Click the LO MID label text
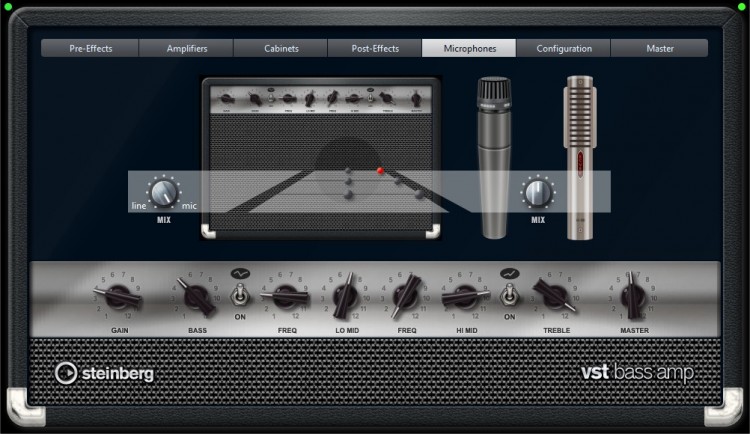Viewport: 750px width, 434px height. click(347, 330)
